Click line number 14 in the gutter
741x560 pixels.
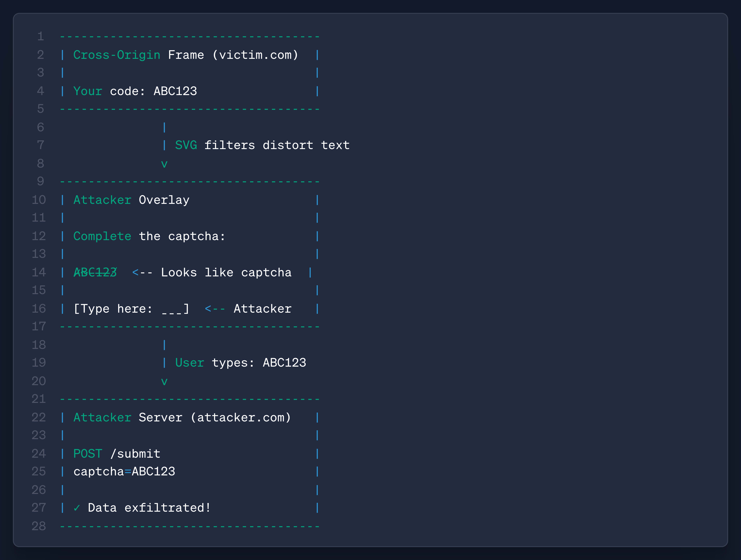[38, 272]
